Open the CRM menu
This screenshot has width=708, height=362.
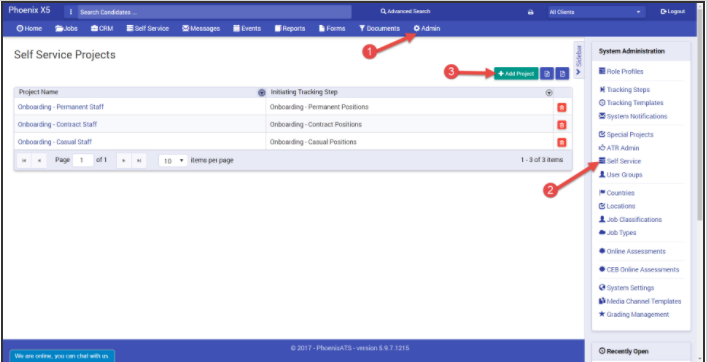tap(102, 28)
